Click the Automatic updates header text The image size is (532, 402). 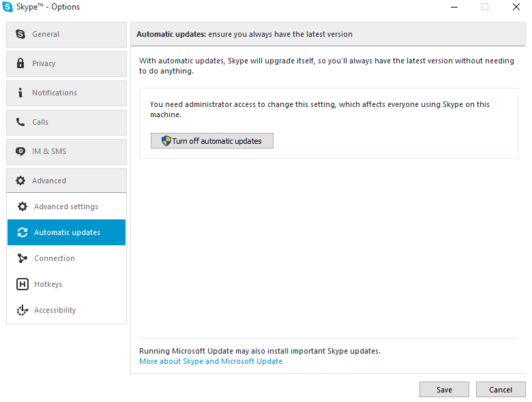pyautogui.click(x=244, y=34)
